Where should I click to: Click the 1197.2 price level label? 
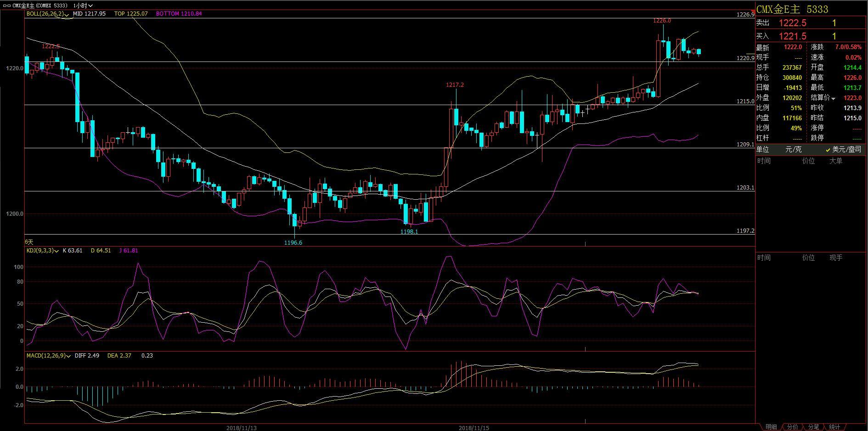point(745,231)
